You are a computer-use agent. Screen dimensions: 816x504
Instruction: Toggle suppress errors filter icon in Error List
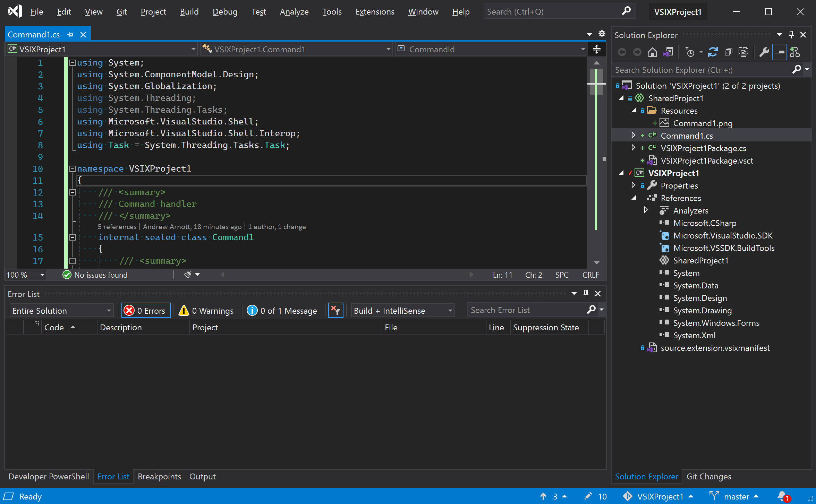coord(336,310)
